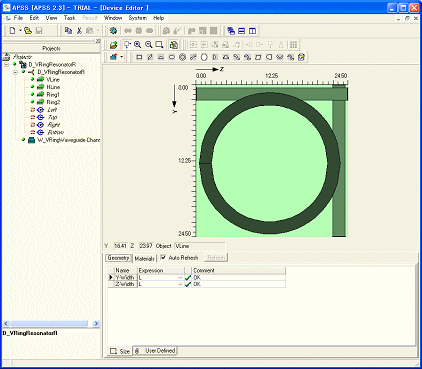The image size is (422, 369).
Task: Open the Edit menu
Action: tap(34, 18)
